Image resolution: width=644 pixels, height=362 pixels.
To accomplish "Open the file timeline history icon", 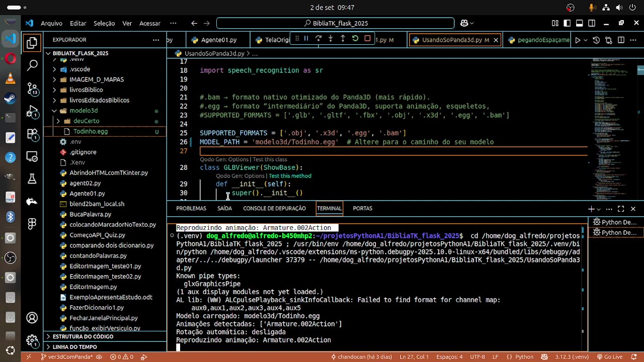I will click(x=596, y=40).
